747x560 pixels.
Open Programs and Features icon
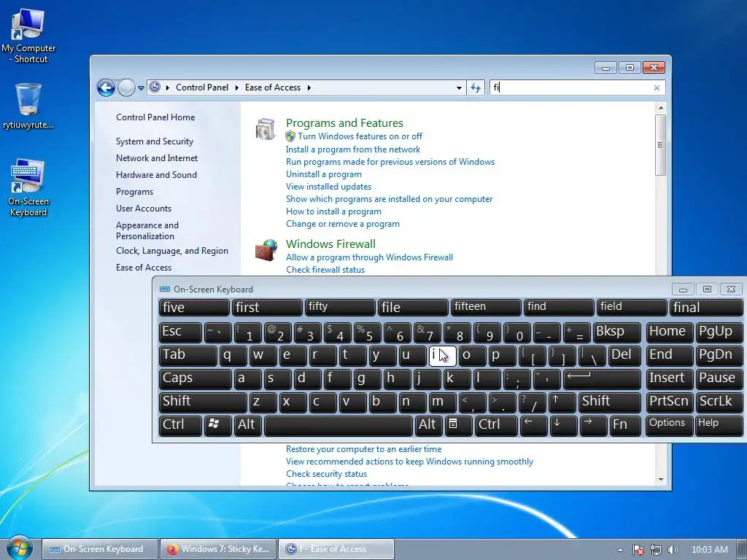tap(266, 129)
